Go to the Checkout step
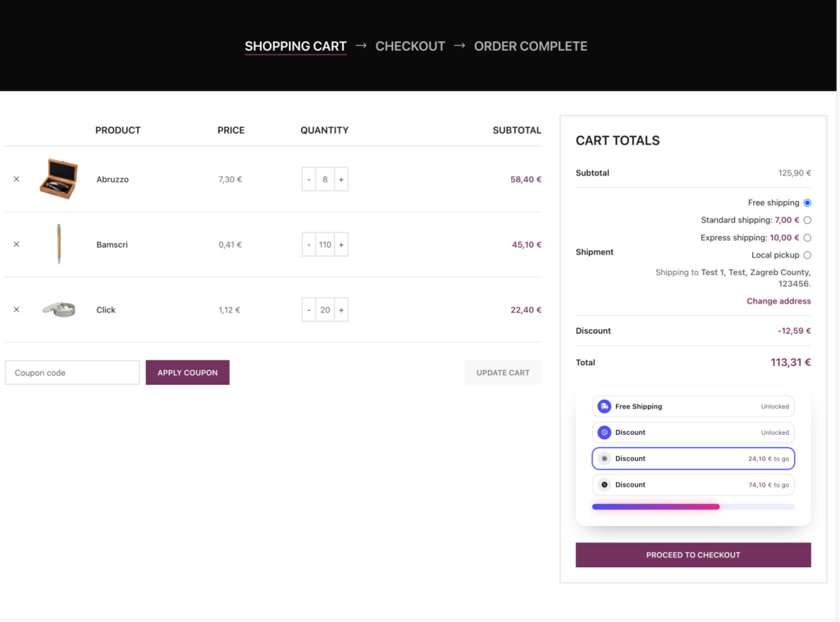This screenshot has height=622, width=840. pos(410,47)
